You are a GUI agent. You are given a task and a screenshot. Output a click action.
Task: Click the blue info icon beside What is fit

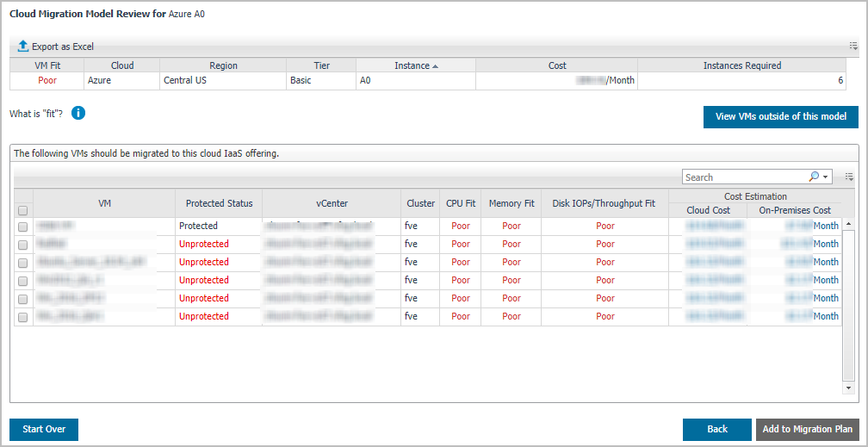[78, 114]
